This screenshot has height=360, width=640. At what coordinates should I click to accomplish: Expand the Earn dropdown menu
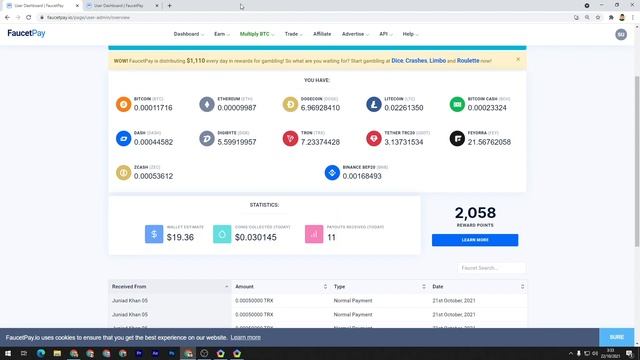(222, 34)
